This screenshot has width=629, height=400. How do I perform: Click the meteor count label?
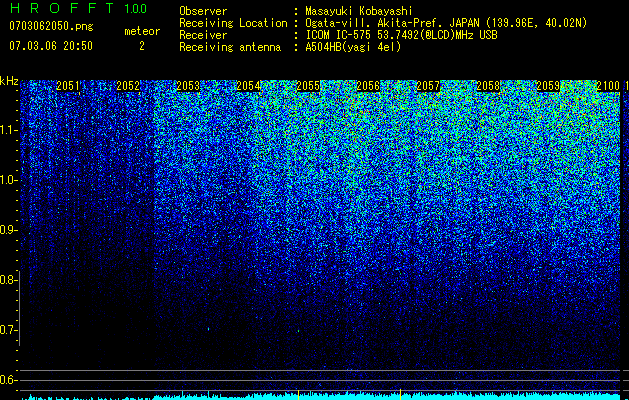click(x=142, y=31)
